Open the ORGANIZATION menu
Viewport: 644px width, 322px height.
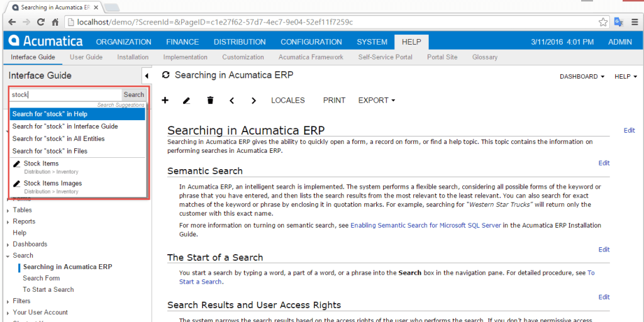(124, 42)
